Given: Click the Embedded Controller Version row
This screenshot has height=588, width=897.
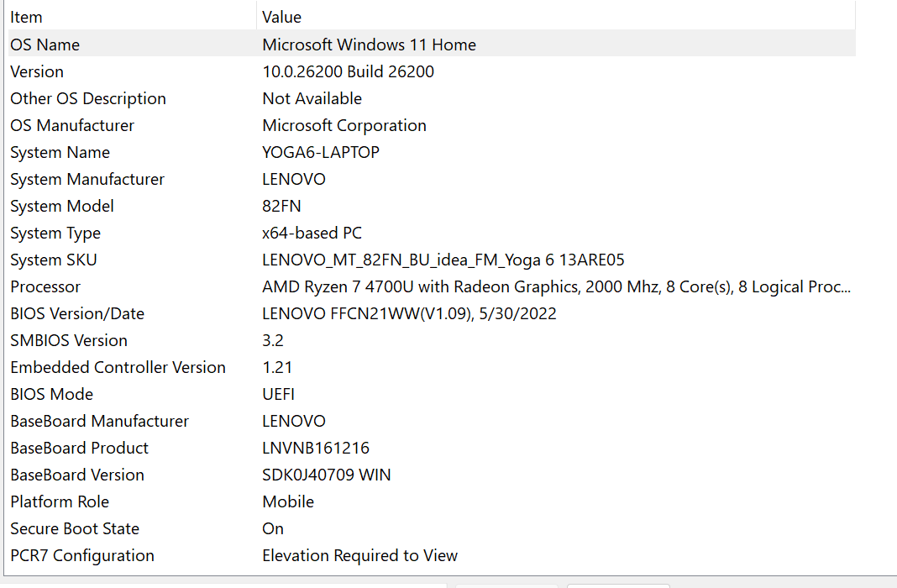Looking at the screenshot, I should click(x=118, y=367).
